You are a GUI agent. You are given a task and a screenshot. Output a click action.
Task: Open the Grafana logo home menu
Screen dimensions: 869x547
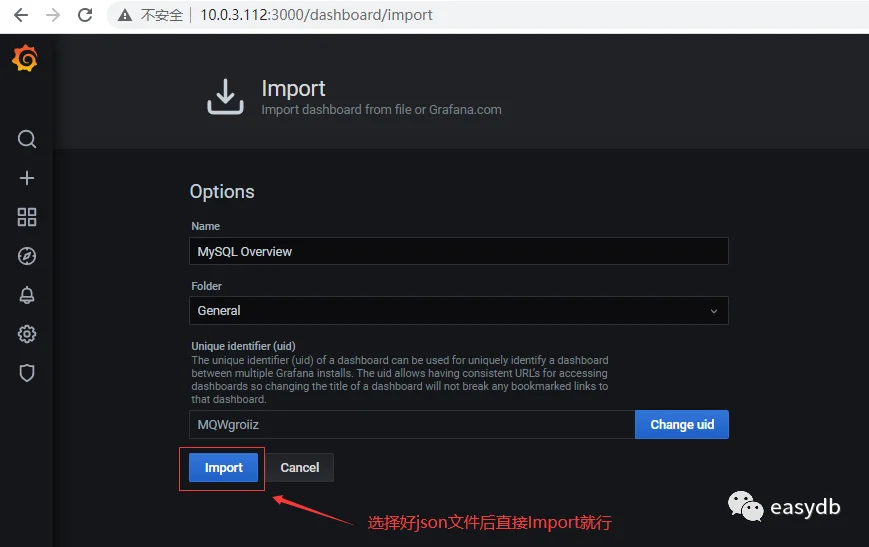25,58
